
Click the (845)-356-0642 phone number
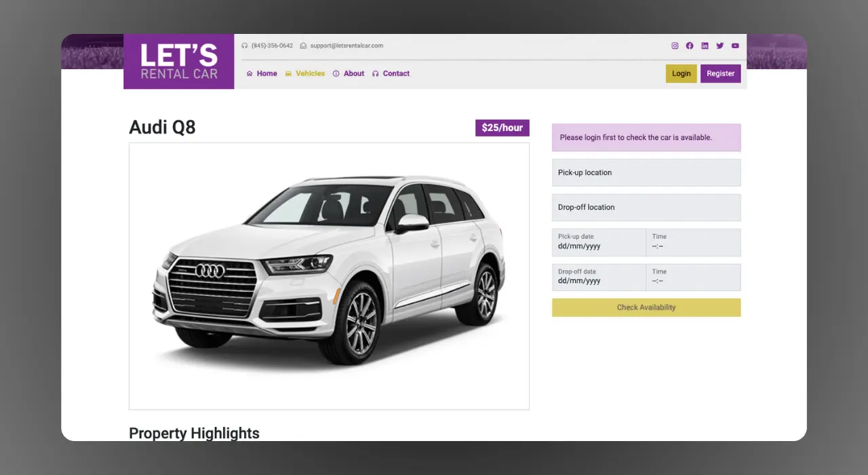click(x=272, y=46)
